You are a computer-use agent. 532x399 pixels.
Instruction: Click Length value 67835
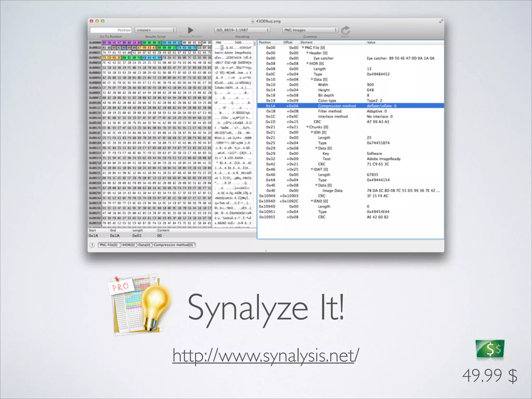pos(372,175)
